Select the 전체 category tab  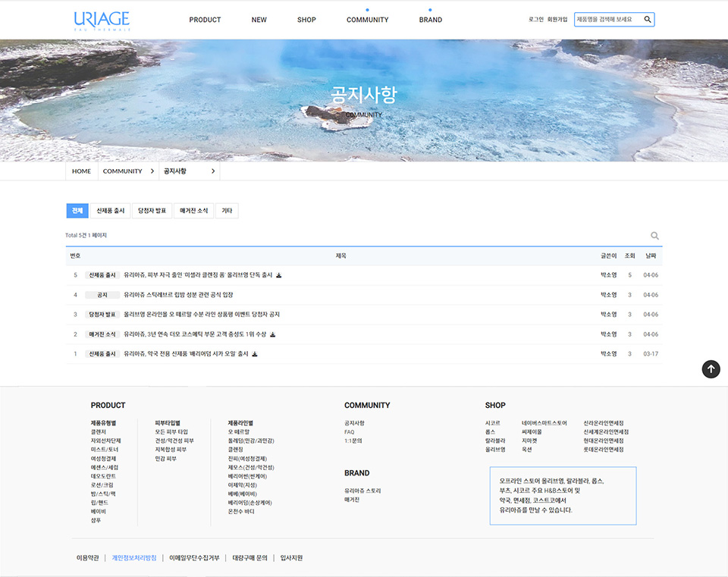click(77, 211)
